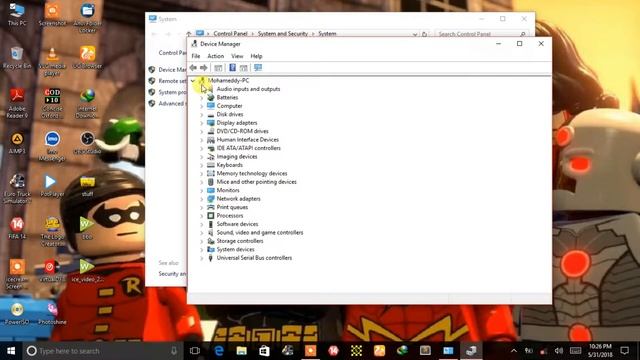Click System and Security breadcrumb link

282,34
